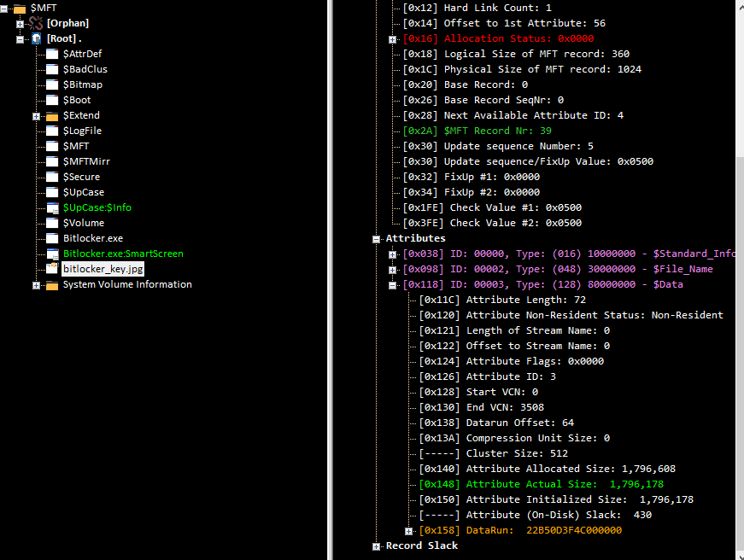Click the $Extend folder icon

[52, 115]
